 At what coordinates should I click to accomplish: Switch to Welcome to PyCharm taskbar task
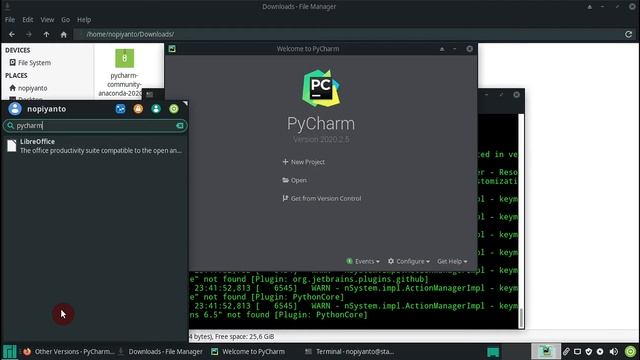[248, 351]
